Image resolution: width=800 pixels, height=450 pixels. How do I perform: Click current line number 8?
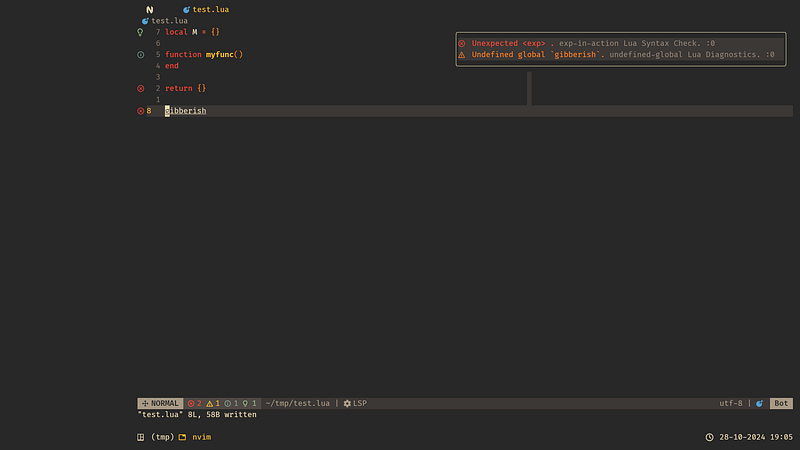click(149, 111)
